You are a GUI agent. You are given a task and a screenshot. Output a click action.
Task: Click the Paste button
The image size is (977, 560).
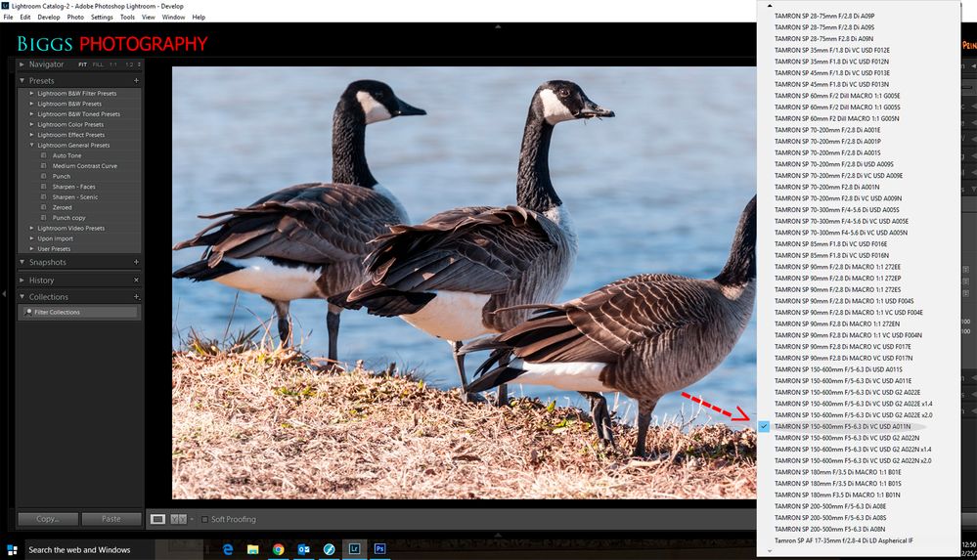coord(111,519)
